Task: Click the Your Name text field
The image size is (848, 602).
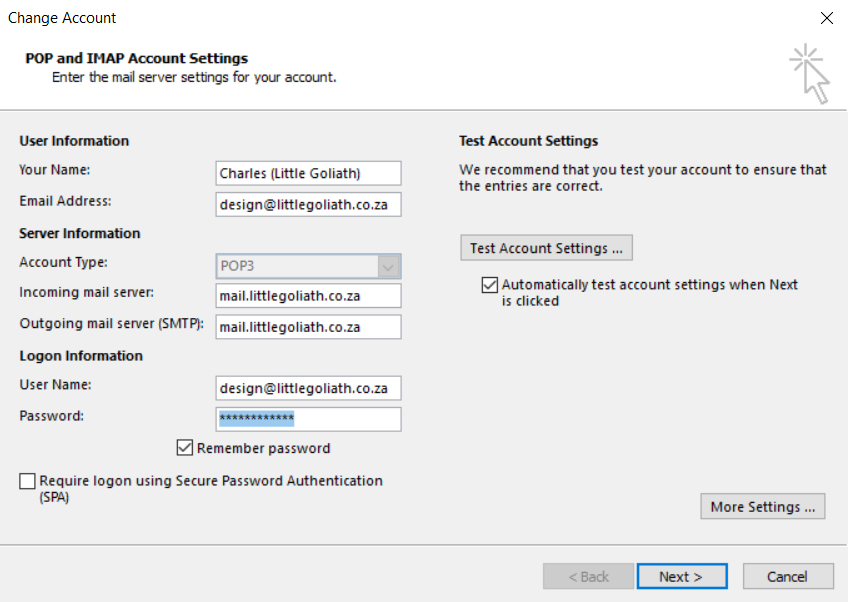Action: click(x=308, y=173)
